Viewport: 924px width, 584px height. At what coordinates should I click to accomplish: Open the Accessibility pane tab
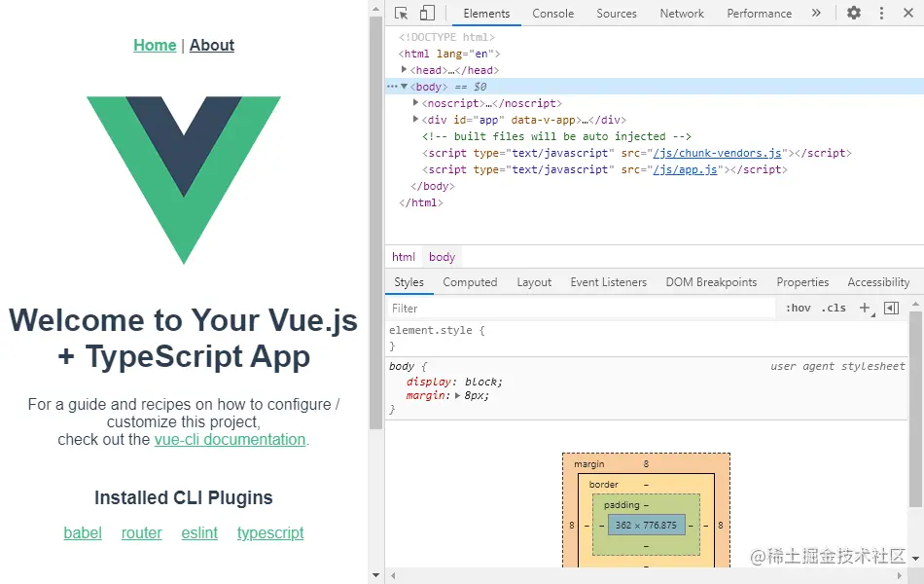pos(878,282)
